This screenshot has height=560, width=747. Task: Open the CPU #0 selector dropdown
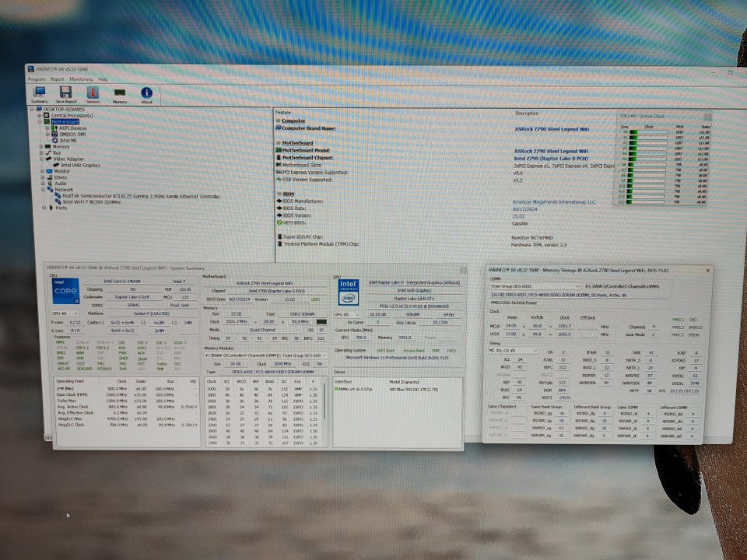click(65, 313)
